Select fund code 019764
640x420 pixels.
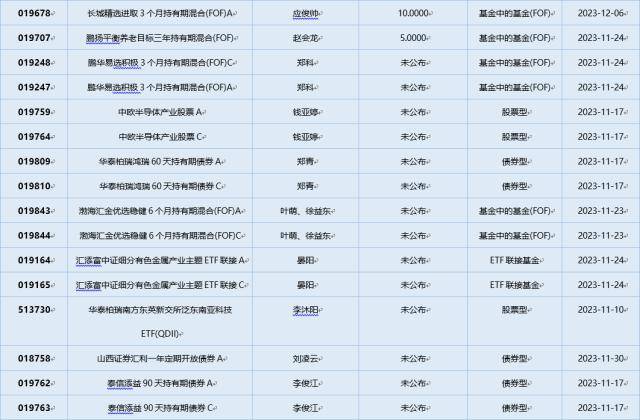click(34, 137)
